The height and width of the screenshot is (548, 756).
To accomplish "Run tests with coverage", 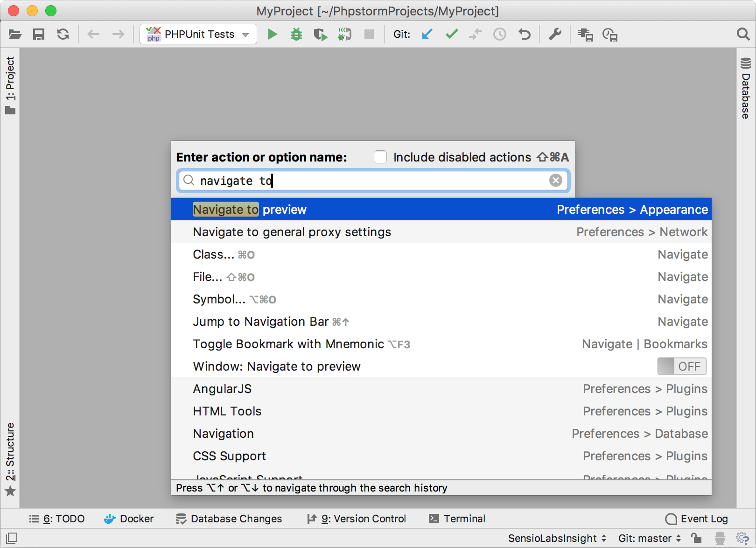I will [321, 34].
